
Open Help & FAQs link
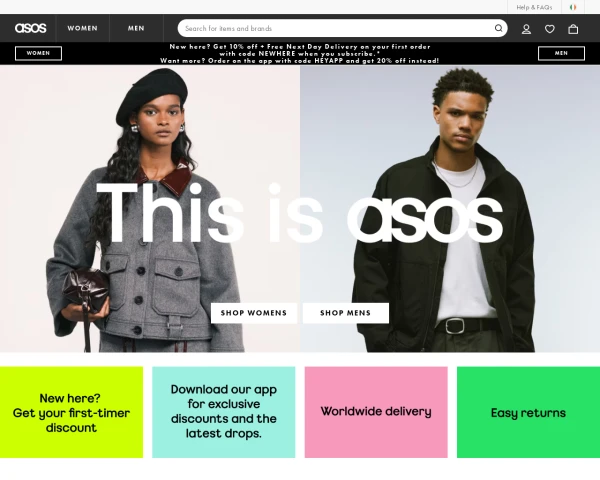pyautogui.click(x=534, y=7)
